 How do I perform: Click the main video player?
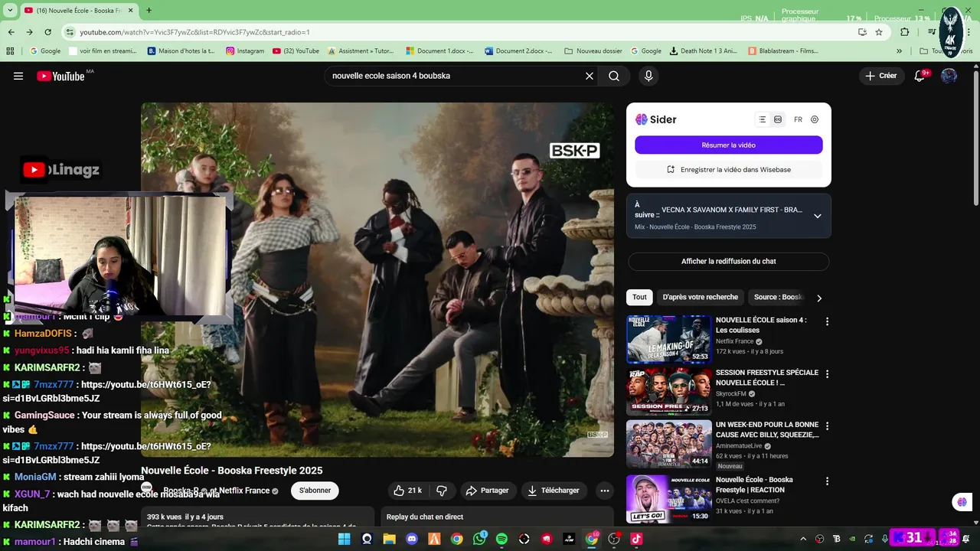pyautogui.click(x=377, y=279)
